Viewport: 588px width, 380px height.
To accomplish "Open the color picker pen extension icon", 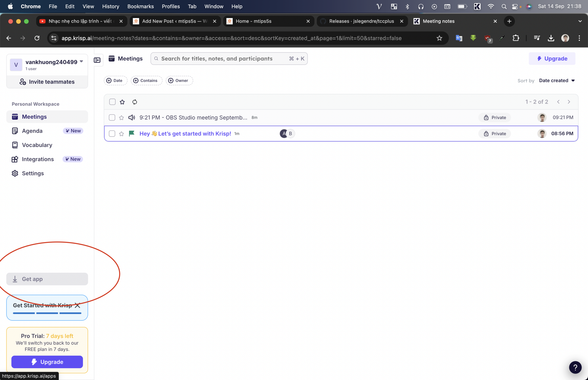I will [x=502, y=38].
